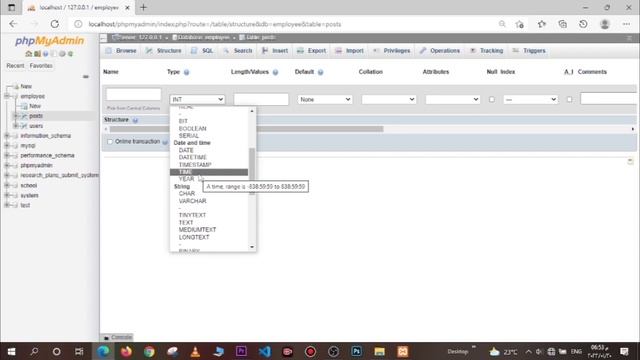Image resolution: width=640 pixels, height=360 pixels.
Task: Open VLC media player from taskbar
Action: coord(195,351)
